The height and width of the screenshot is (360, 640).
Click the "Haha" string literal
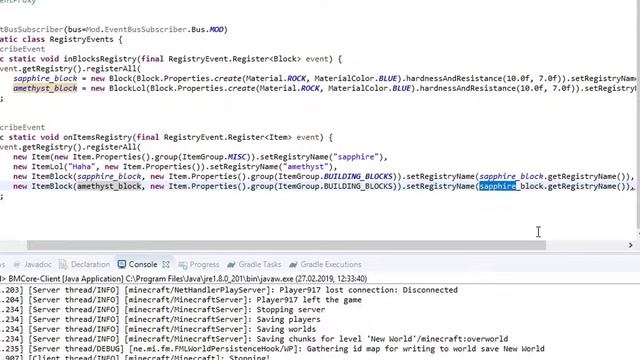(84, 167)
